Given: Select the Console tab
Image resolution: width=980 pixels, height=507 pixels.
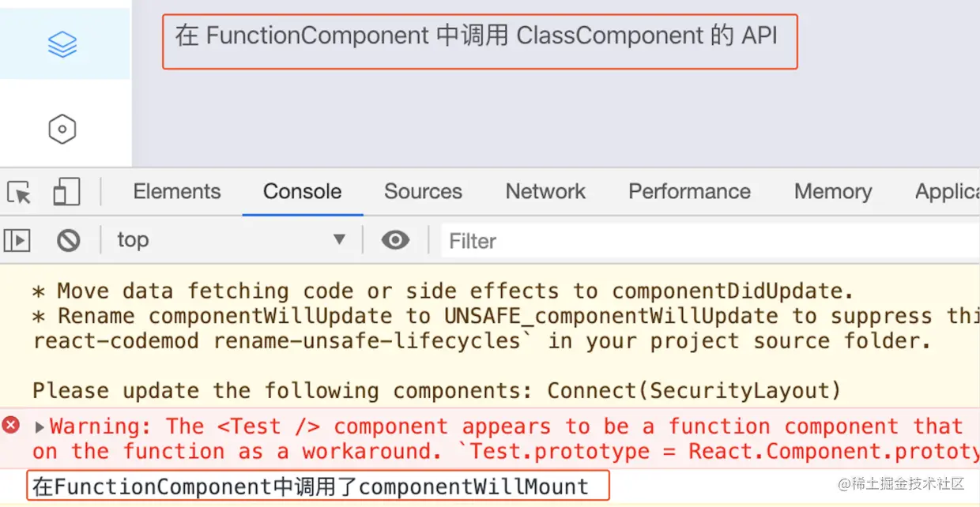Looking at the screenshot, I should coord(303,191).
